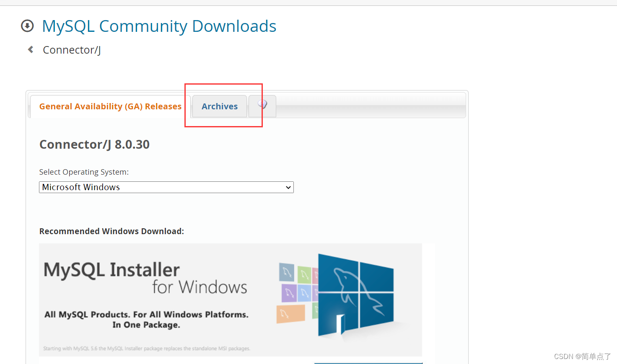Click the Windows dolphin logo in banner
617x364 pixels.
pyautogui.click(x=356, y=295)
